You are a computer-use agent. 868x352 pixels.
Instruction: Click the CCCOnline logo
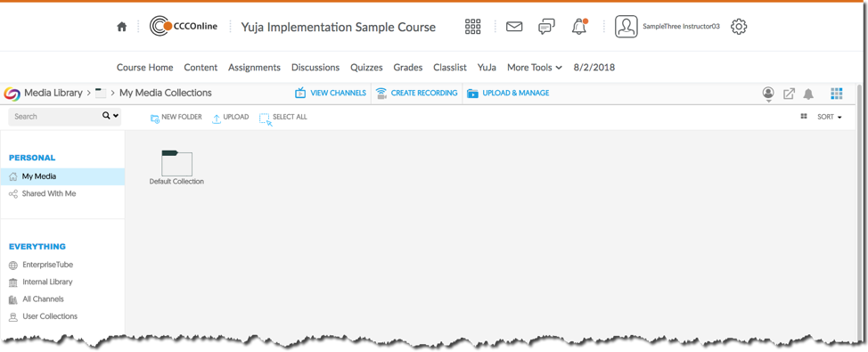184,26
